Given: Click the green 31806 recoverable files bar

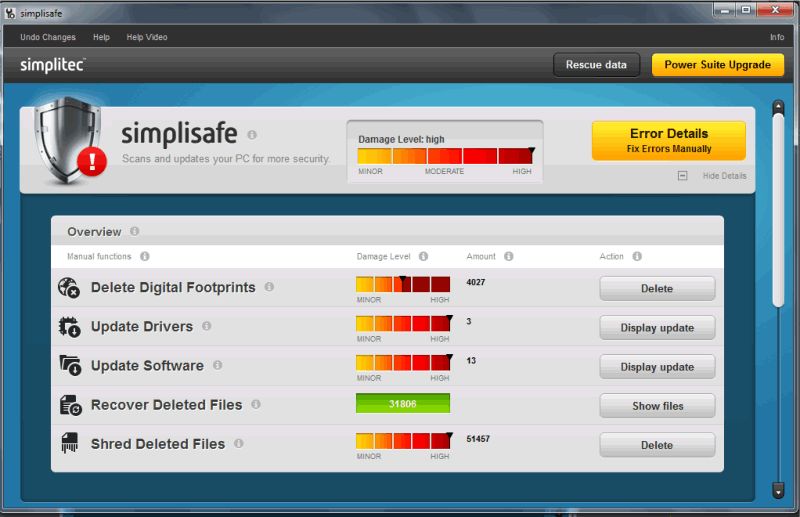Looking at the screenshot, I should pos(403,403).
